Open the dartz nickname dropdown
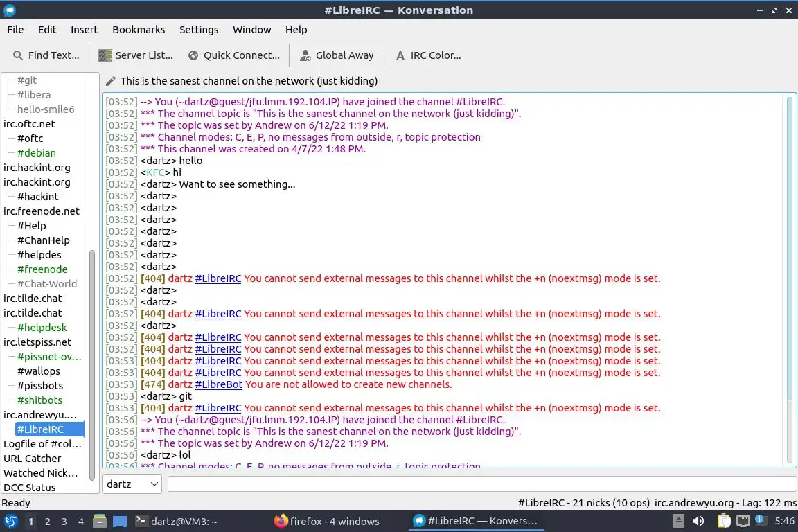Viewport: 798px width, 532px height. [132, 484]
